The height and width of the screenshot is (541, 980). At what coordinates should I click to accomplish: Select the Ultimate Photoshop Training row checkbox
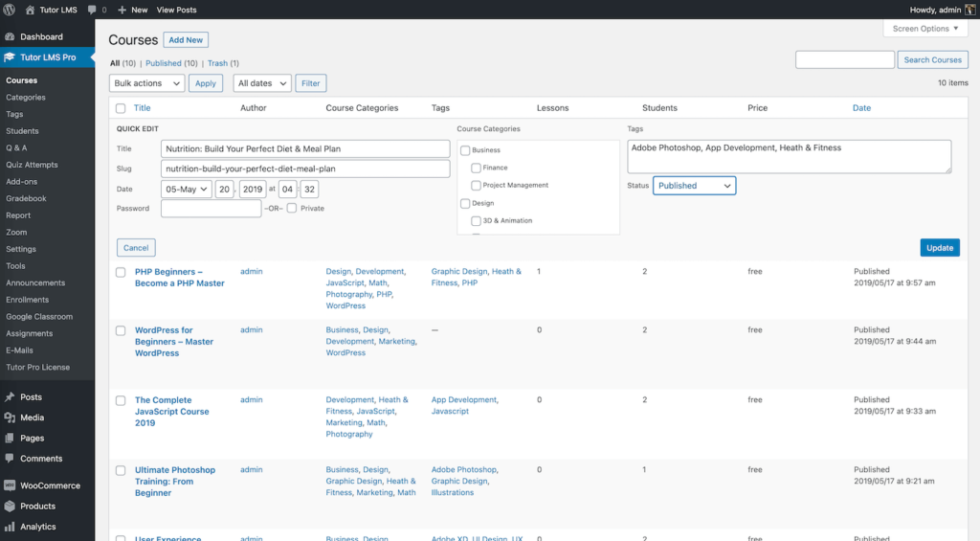tap(121, 470)
